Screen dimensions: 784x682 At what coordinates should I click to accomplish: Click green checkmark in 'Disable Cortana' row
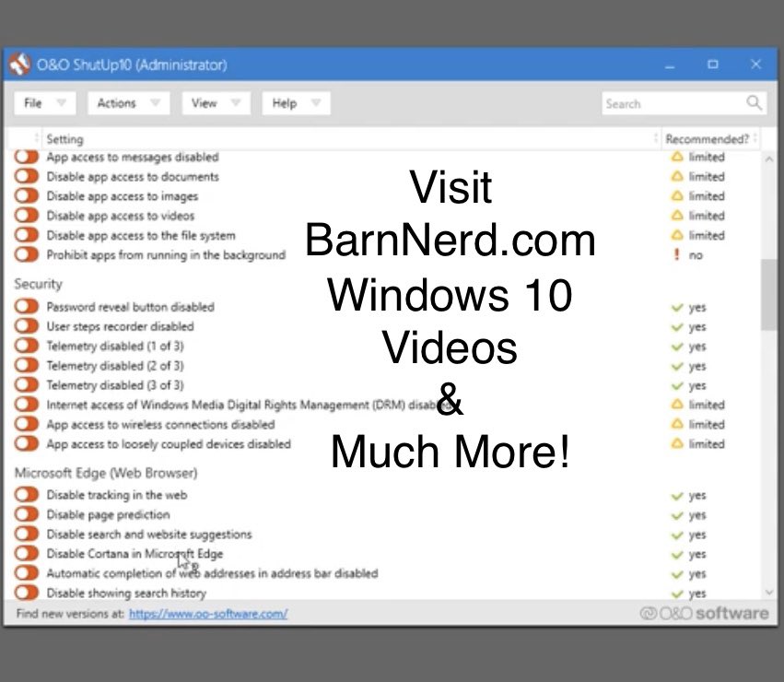point(677,555)
